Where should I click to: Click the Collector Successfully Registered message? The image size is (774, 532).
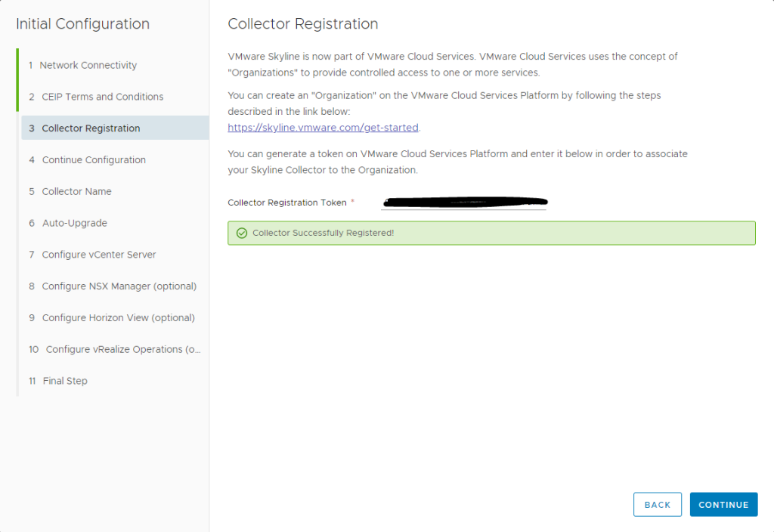324,233
